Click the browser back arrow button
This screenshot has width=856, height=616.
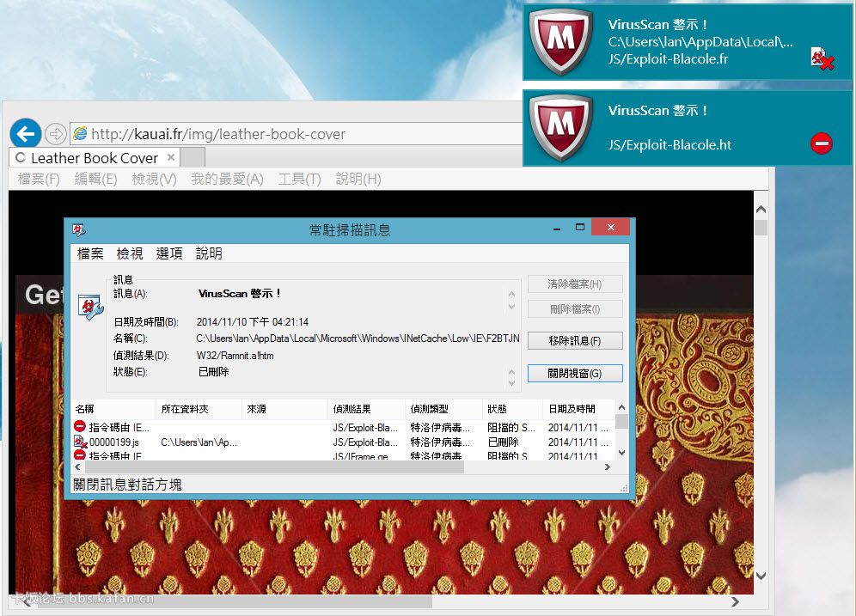click(x=26, y=133)
